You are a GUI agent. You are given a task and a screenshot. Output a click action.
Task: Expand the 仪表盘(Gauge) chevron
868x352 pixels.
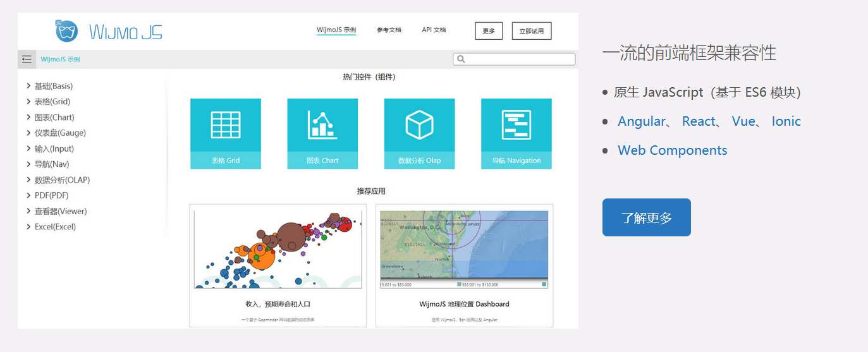[x=29, y=133]
